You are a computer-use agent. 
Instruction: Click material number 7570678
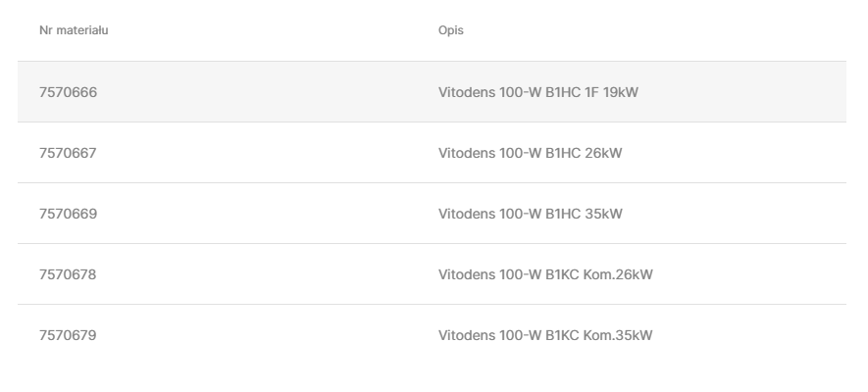68,275
